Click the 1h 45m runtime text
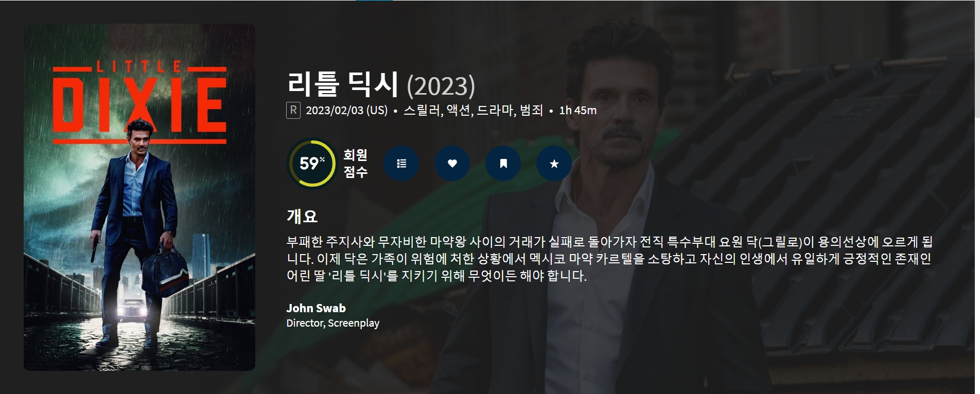The image size is (980, 394). [577, 110]
